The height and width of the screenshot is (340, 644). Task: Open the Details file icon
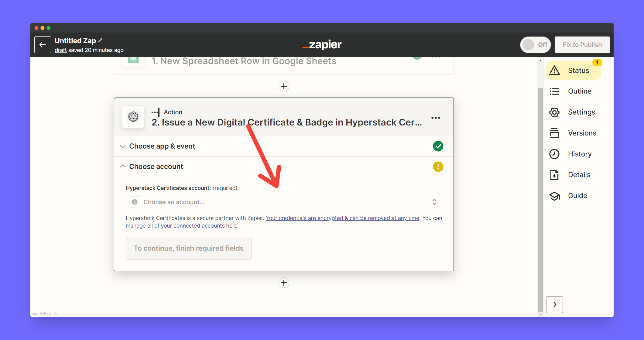pyautogui.click(x=554, y=175)
